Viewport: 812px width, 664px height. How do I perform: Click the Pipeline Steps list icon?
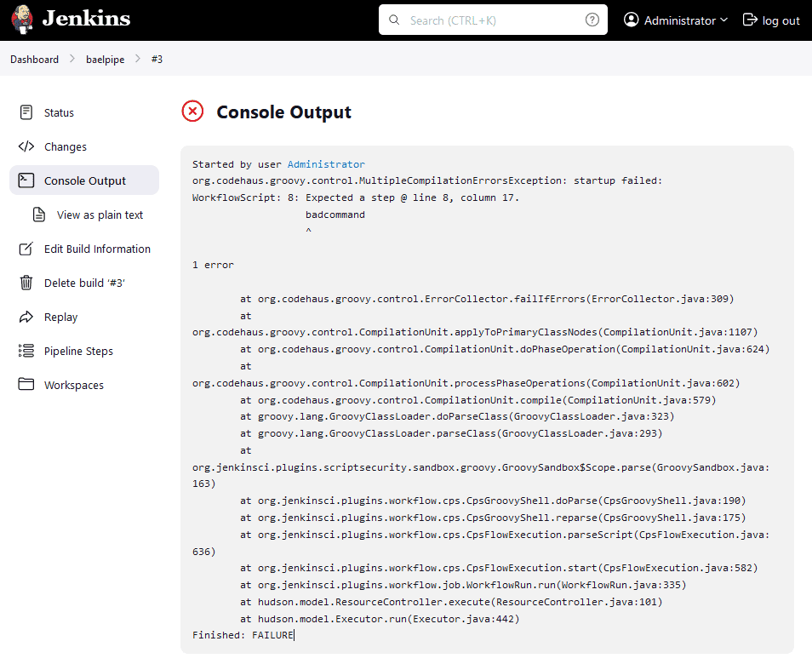pyautogui.click(x=26, y=351)
